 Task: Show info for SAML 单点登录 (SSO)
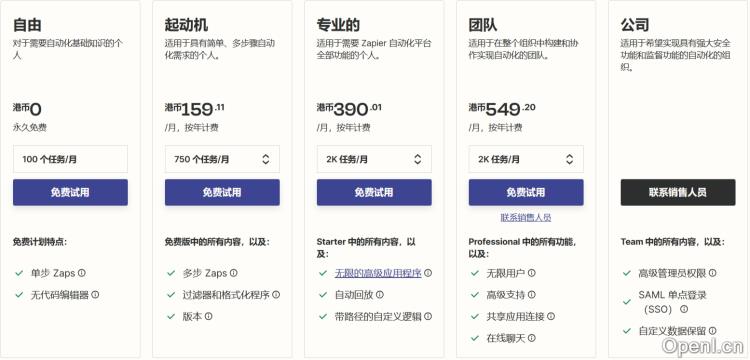[684, 309]
